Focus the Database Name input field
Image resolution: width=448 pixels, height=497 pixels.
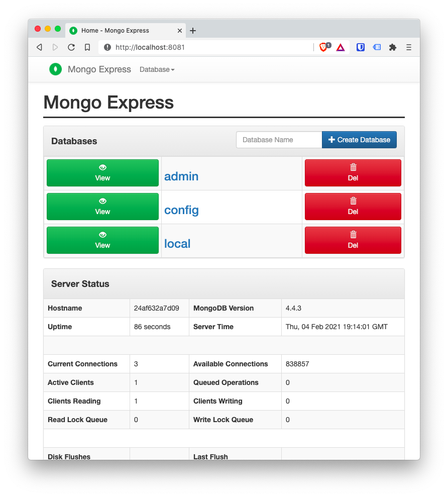(279, 140)
